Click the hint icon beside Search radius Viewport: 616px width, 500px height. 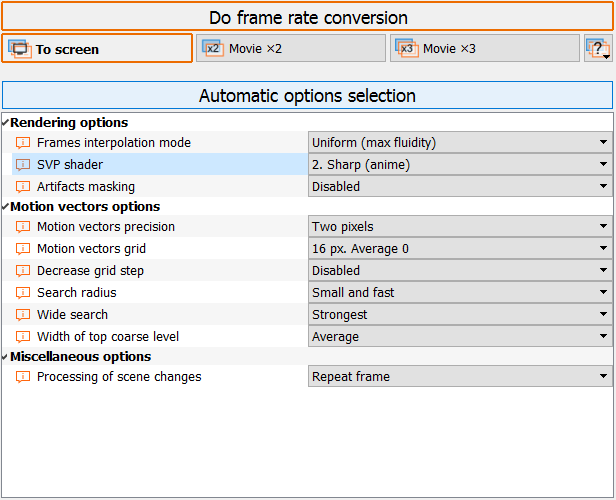pyautogui.click(x=23, y=293)
